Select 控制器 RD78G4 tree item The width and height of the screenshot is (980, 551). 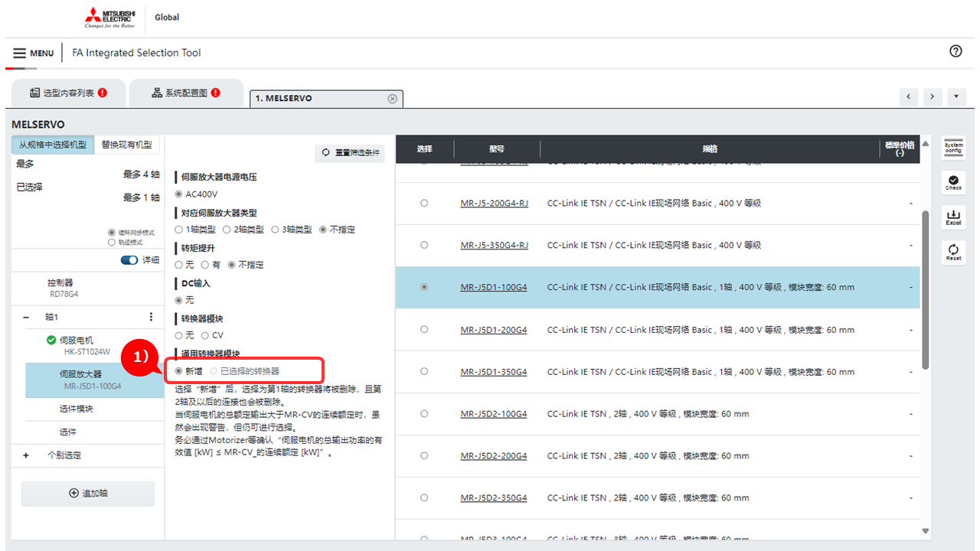[88, 288]
